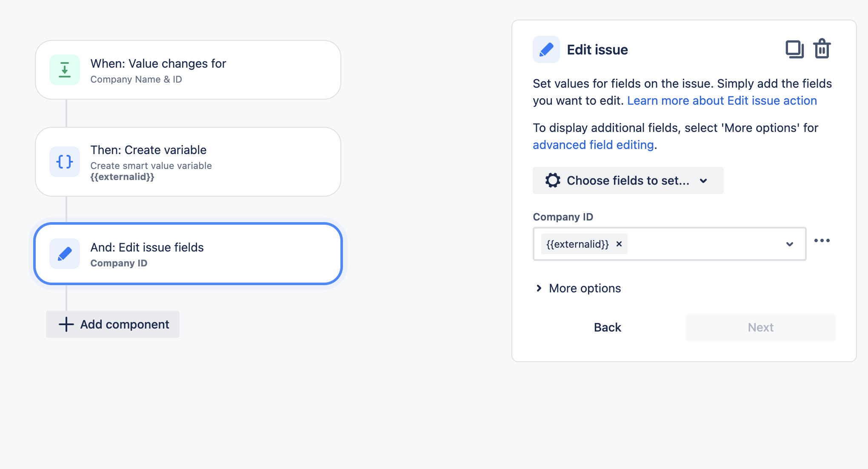Click the gear icon on Choose fields to set
This screenshot has height=469, width=868.
pos(553,180)
